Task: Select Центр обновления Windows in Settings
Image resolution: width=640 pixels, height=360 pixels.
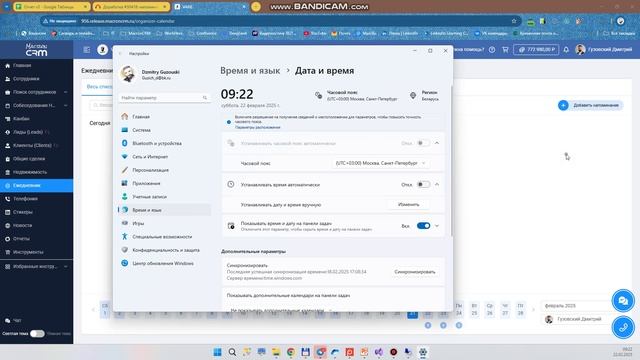Action: tap(163, 264)
